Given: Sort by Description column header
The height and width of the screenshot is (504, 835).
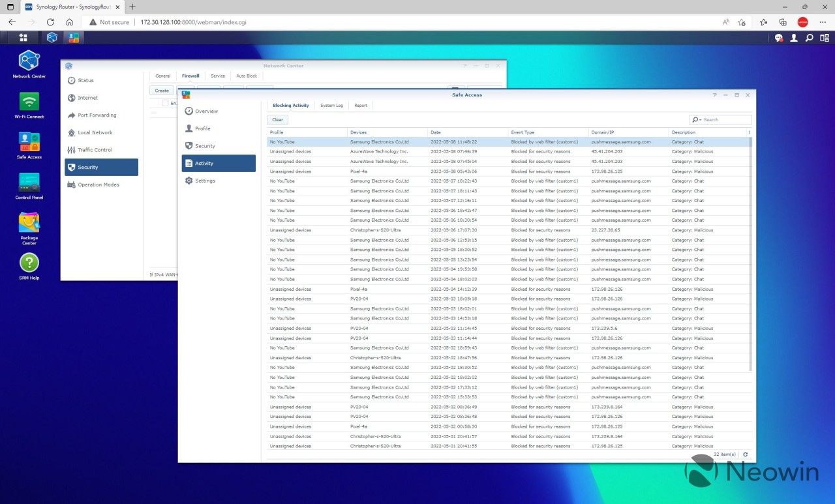Looking at the screenshot, I should point(708,132).
